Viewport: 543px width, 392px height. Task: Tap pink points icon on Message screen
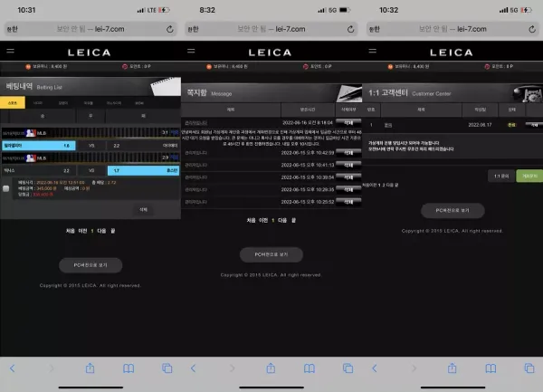coord(306,66)
